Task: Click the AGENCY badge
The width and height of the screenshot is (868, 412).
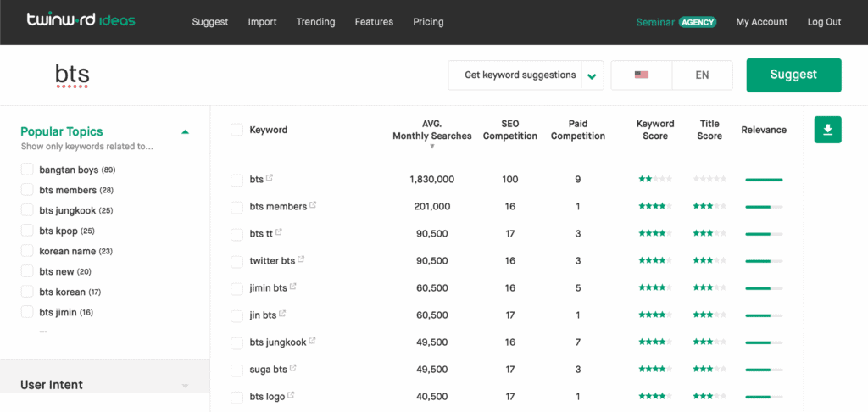Action: click(698, 22)
